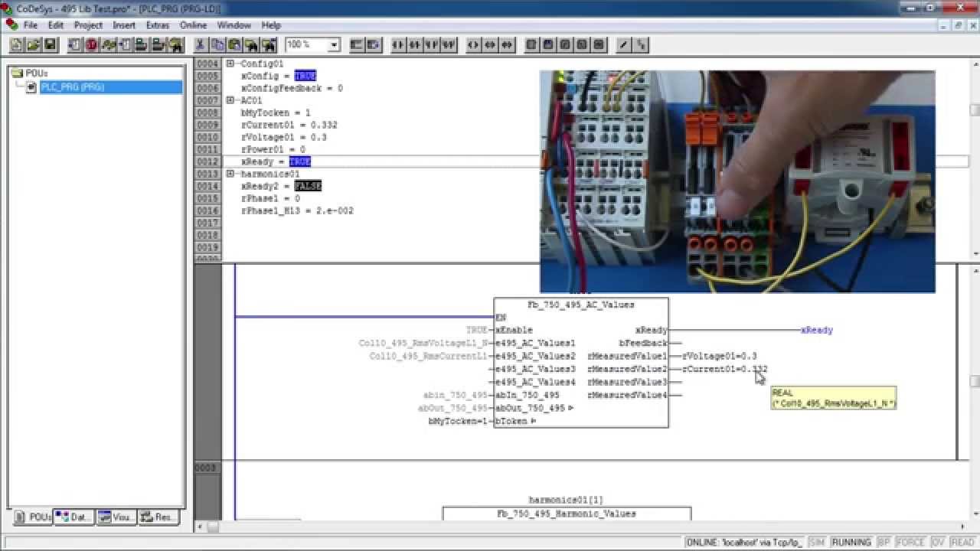Click the Fb_750_495_Harmonic_Values block title

[567, 514]
